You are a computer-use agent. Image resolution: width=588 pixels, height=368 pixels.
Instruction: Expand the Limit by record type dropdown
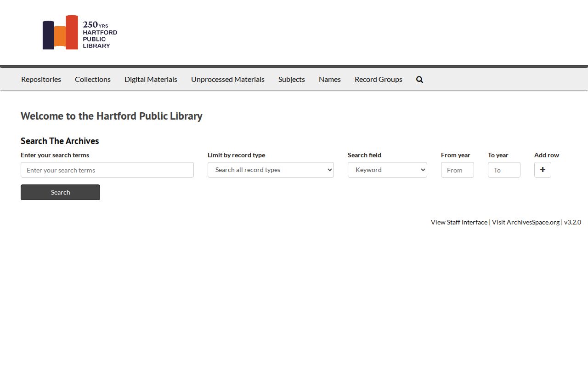pyautogui.click(x=271, y=170)
